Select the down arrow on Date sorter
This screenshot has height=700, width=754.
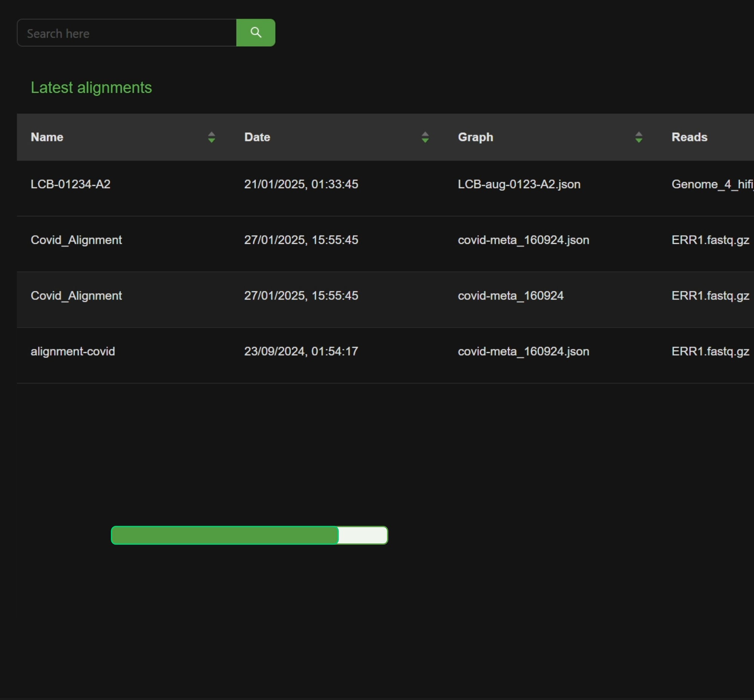coord(425,141)
